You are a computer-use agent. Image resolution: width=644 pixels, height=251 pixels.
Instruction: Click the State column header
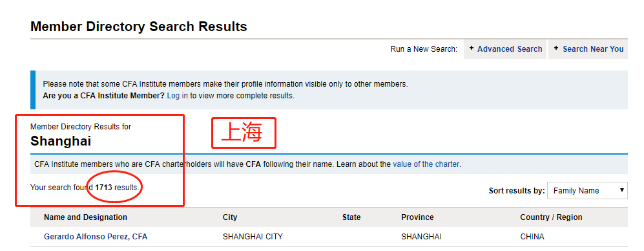(351, 217)
